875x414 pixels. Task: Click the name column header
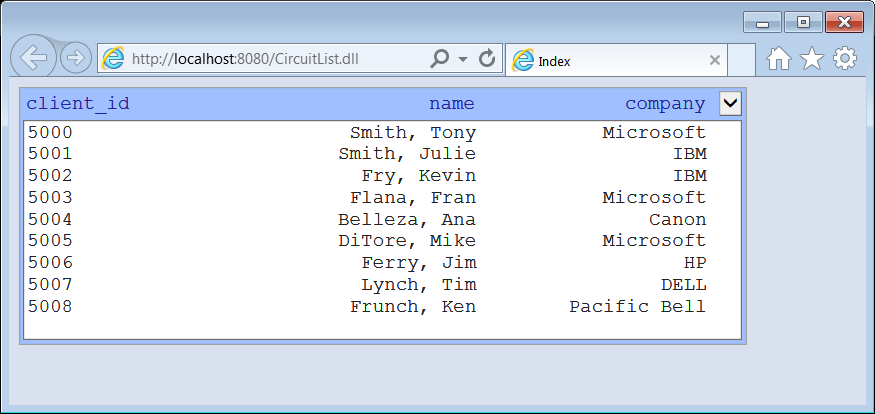[451, 103]
